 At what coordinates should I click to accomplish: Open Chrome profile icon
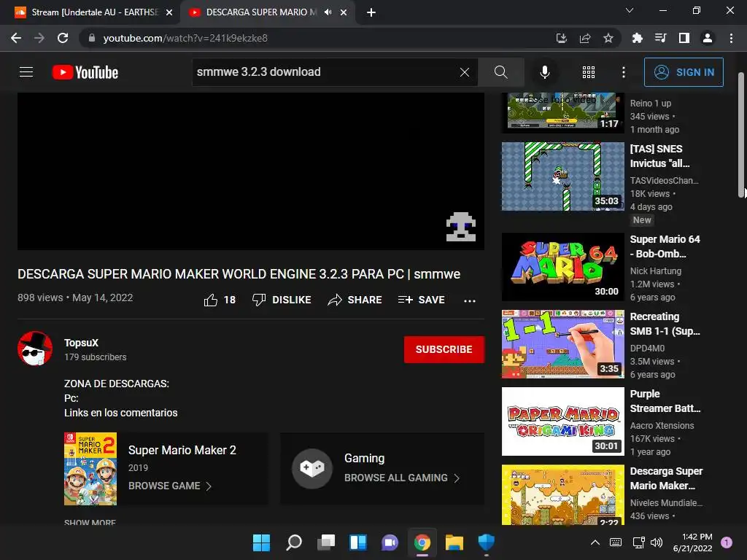708,38
